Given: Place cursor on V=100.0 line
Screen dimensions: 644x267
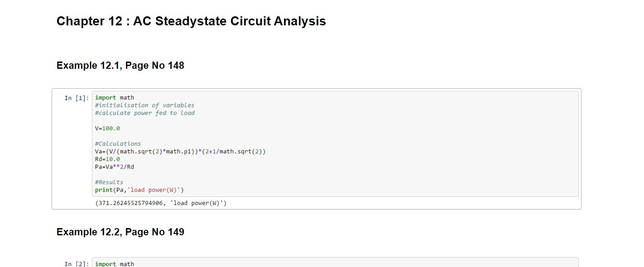Looking at the screenshot, I should 107,128.
